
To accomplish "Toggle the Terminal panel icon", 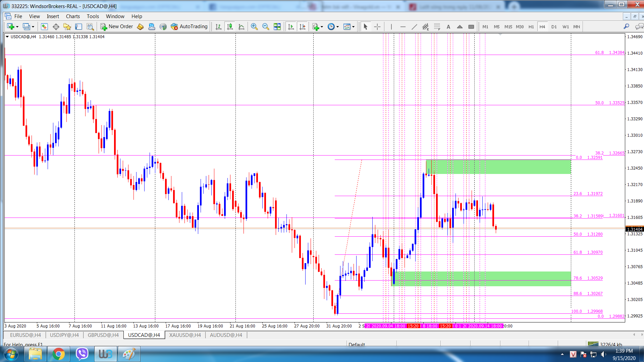I will tap(78, 26).
